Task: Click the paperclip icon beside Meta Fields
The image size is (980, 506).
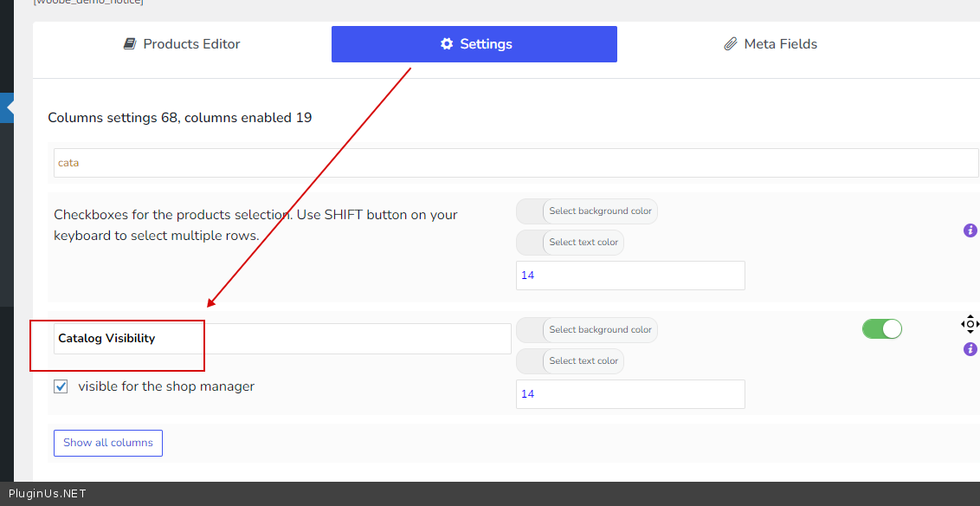Action: coord(731,44)
